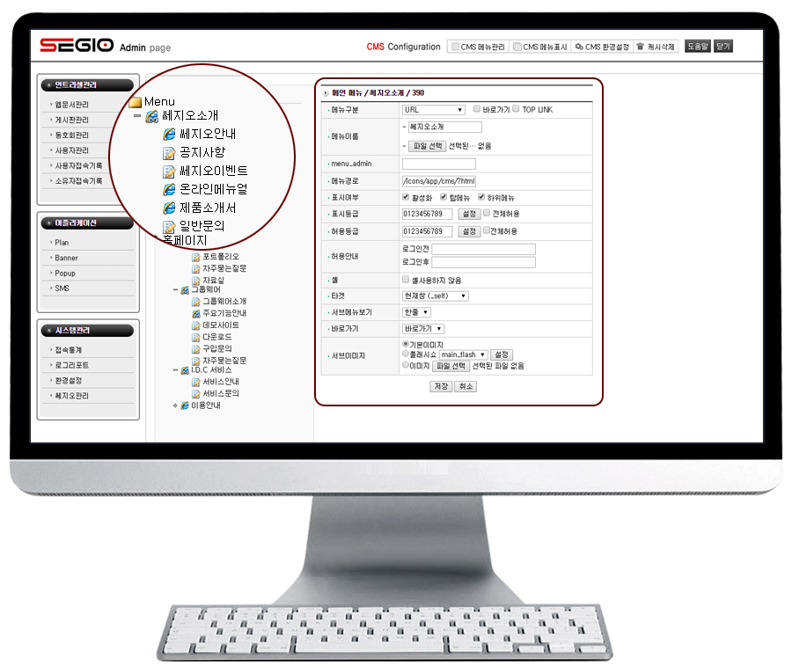Click the 서비스문의 page icon
Screen dimensions: 792x672
(x=196, y=394)
